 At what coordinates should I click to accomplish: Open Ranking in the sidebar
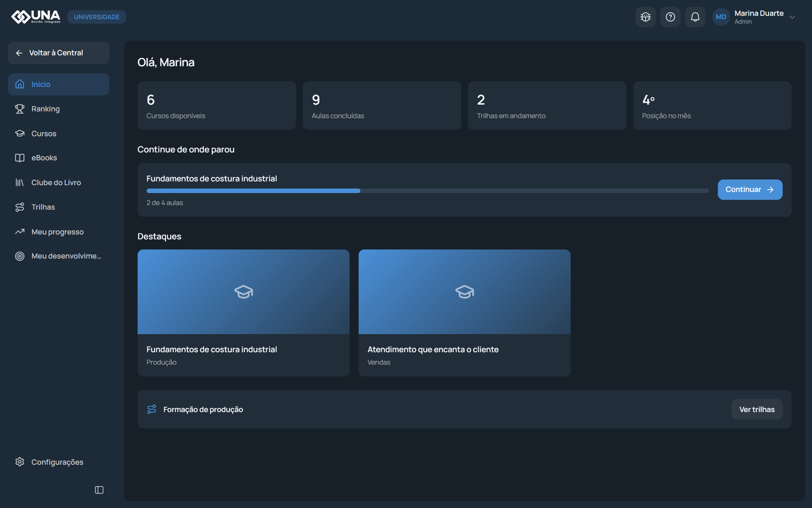[x=59, y=109]
